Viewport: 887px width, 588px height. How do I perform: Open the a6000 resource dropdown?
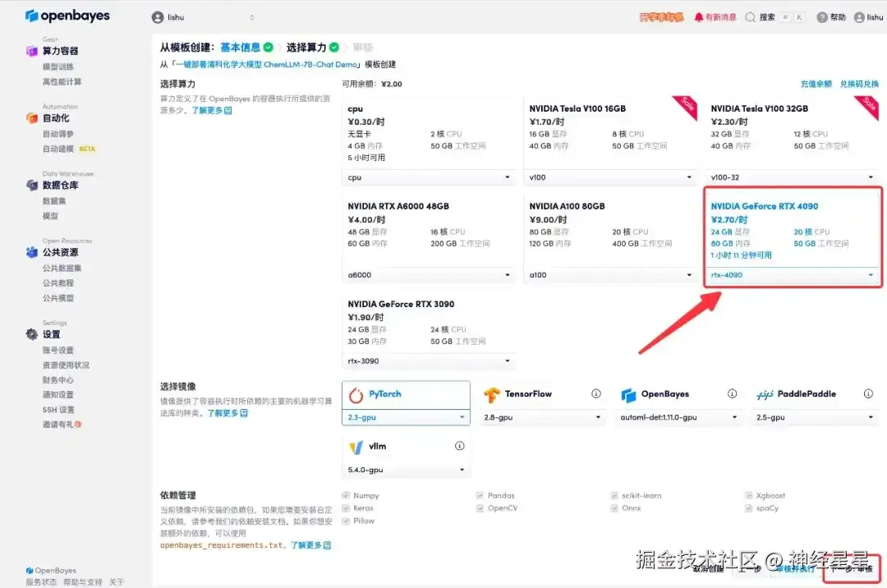pyautogui.click(x=429, y=275)
